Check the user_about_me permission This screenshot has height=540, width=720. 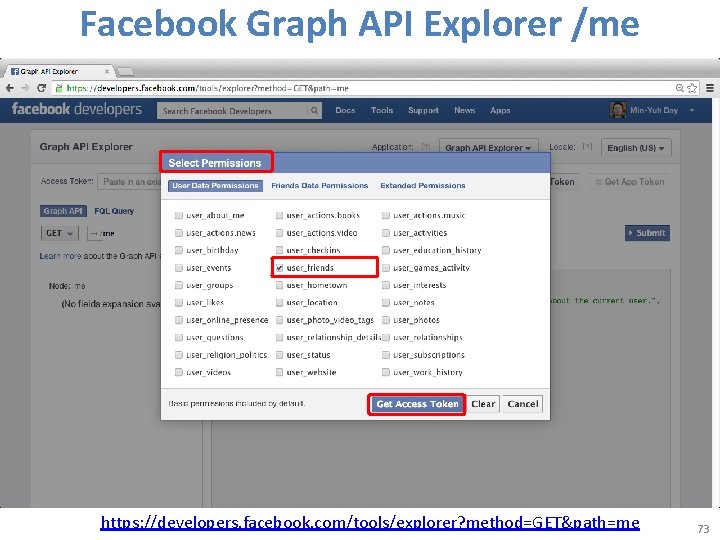tap(179, 215)
